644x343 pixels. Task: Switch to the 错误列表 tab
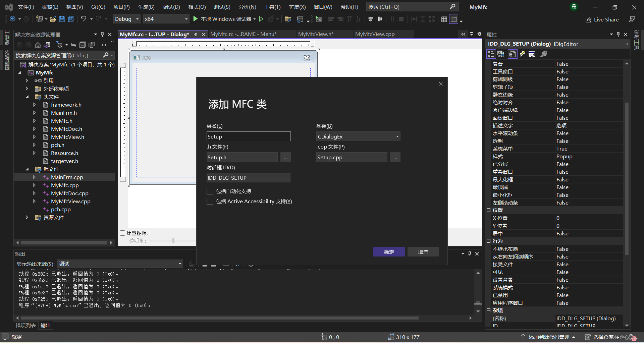point(26,326)
